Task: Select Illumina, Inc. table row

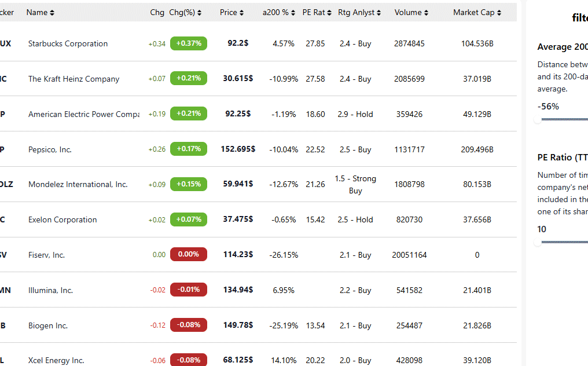Action: point(50,291)
